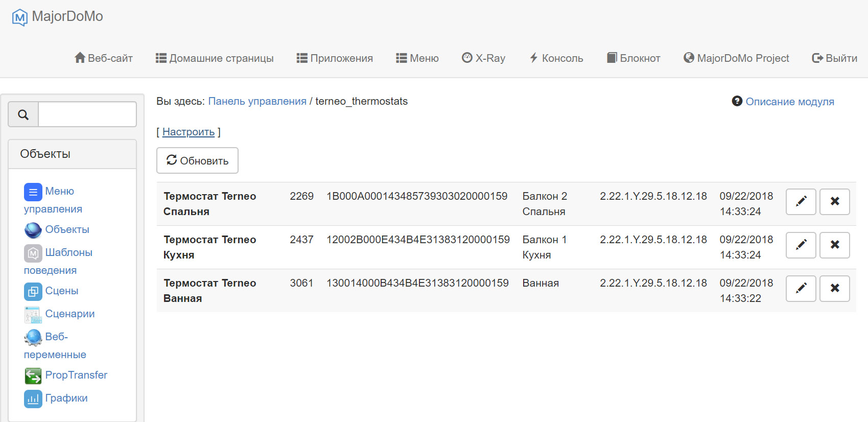Click the Обновить refresh button
The width and height of the screenshot is (868, 422).
(x=197, y=160)
